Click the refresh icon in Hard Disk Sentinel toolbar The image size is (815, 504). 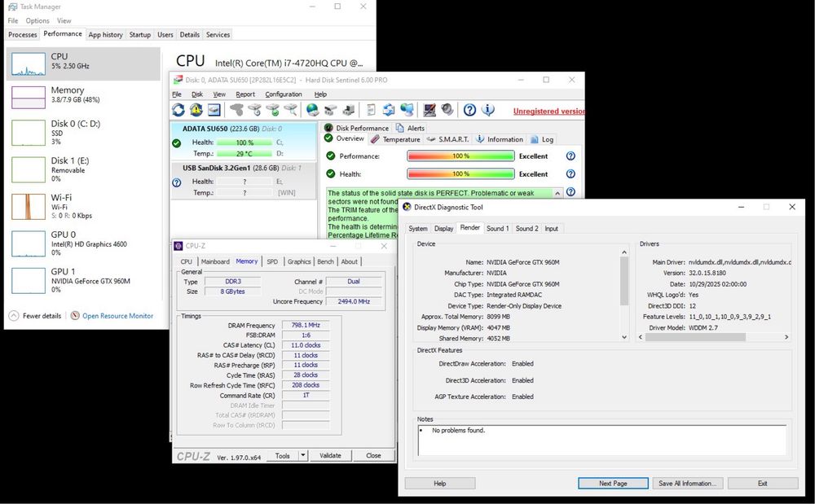point(178,110)
